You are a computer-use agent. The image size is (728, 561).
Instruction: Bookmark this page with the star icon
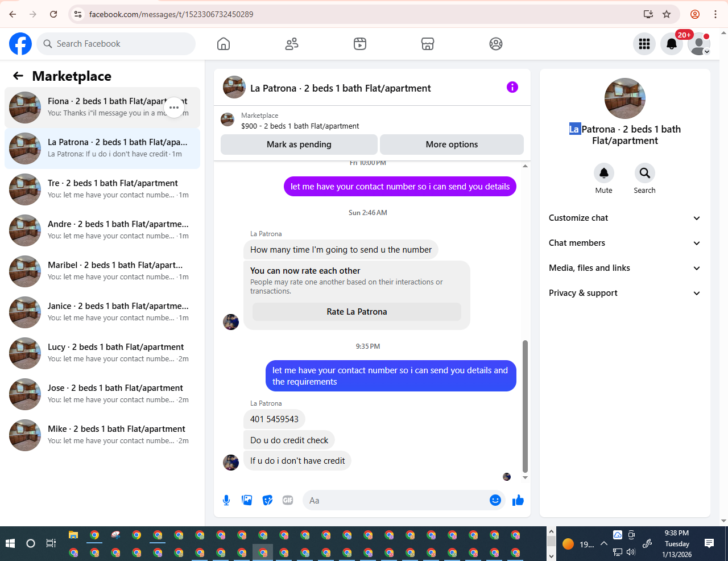pyautogui.click(x=667, y=14)
